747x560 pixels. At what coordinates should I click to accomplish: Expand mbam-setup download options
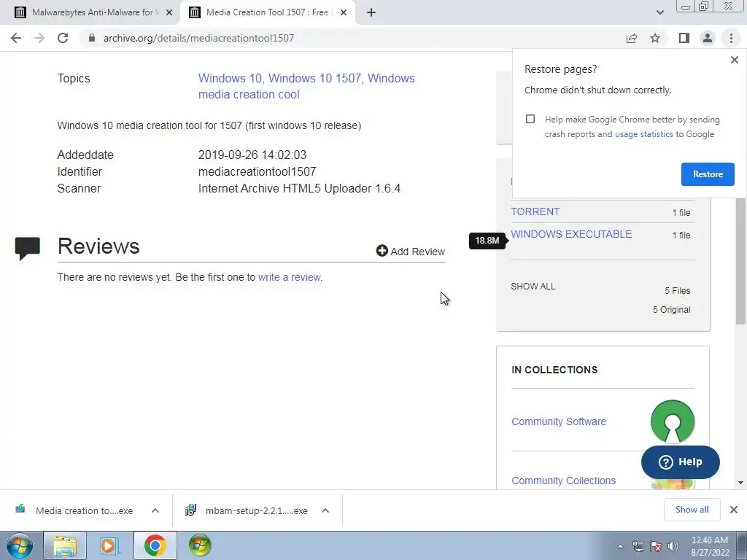click(x=325, y=510)
